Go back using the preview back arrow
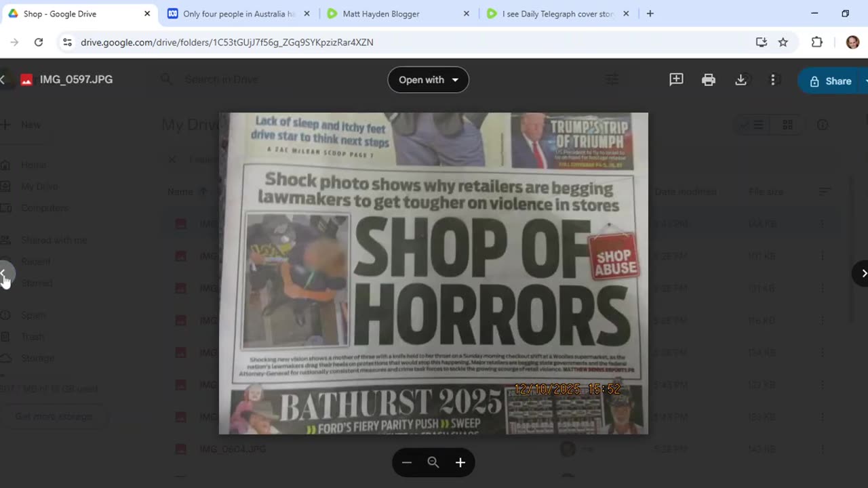The image size is (868, 488). coord(3,79)
